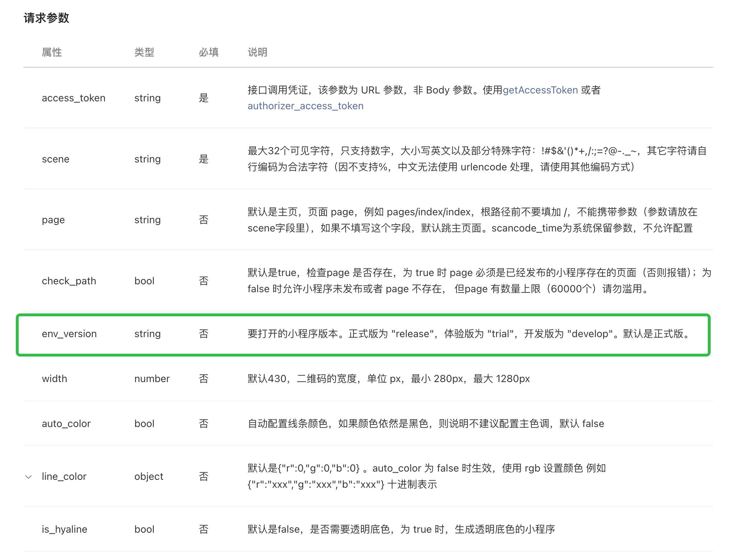The width and height of the screenshot is (743, 560).
Task: Click the object type of line_color
Action: tap(149, 477)
